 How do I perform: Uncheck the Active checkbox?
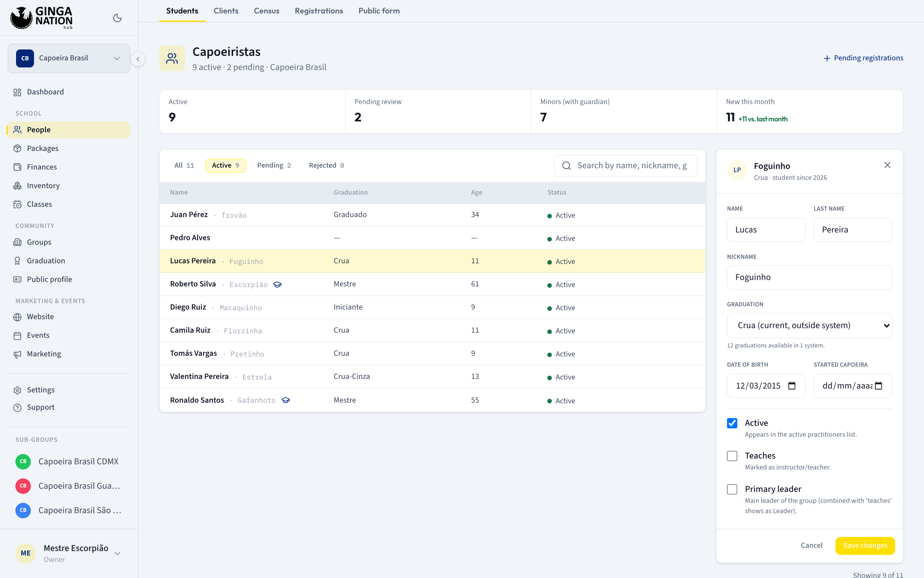732,423
